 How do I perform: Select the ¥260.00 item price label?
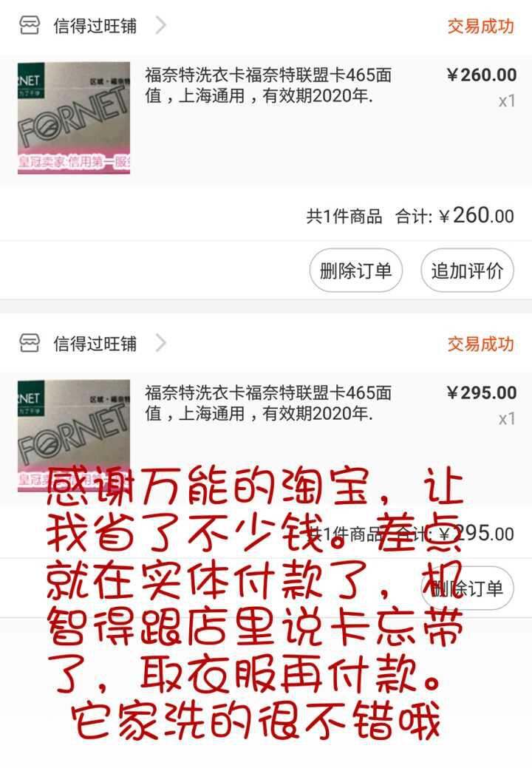tap(482, 75)
